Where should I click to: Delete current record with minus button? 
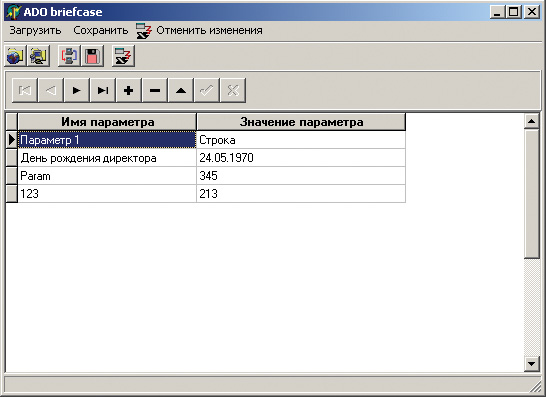pos(155,91)
